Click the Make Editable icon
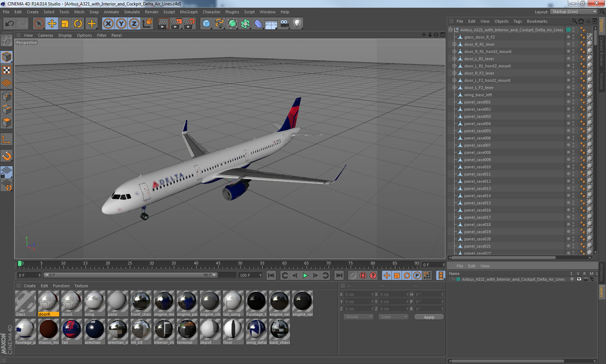606x364 pixels. click(x=6, y=40)
